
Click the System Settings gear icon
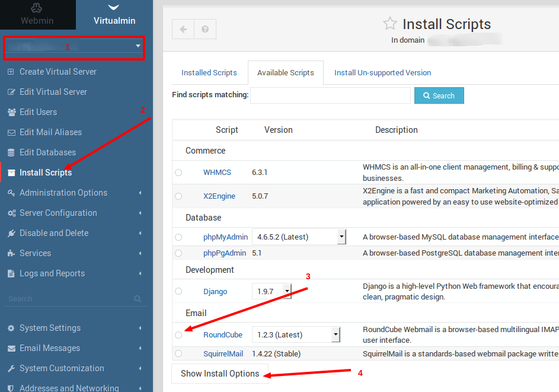(x=11, y=328)
